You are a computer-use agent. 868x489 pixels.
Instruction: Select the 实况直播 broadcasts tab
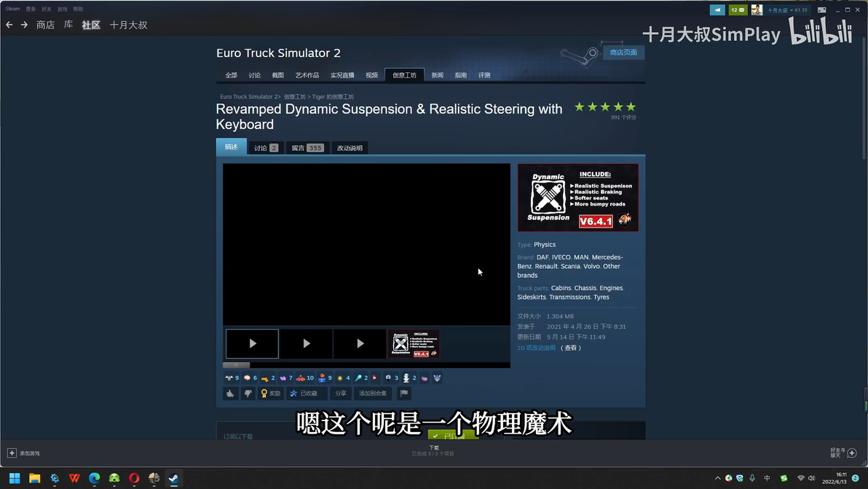[x=342, y=75]
